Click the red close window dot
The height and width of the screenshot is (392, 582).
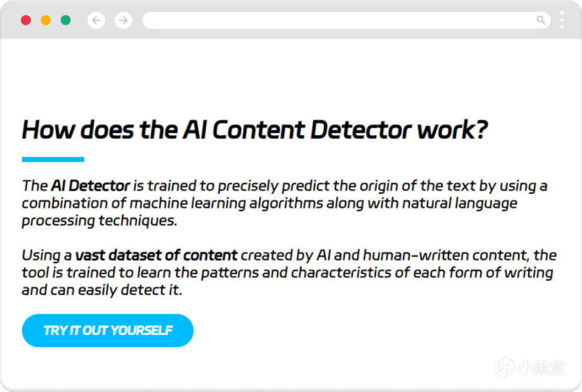26,20
